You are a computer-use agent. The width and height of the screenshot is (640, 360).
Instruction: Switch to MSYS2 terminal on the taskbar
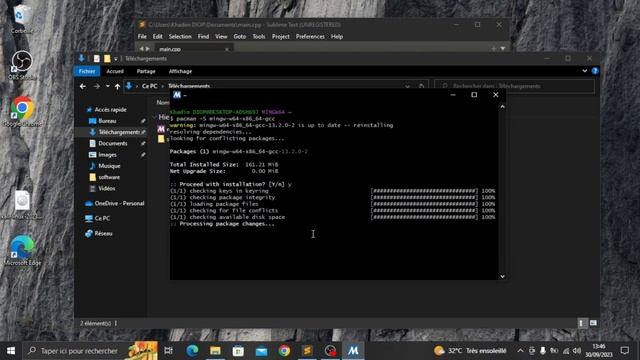353,351
